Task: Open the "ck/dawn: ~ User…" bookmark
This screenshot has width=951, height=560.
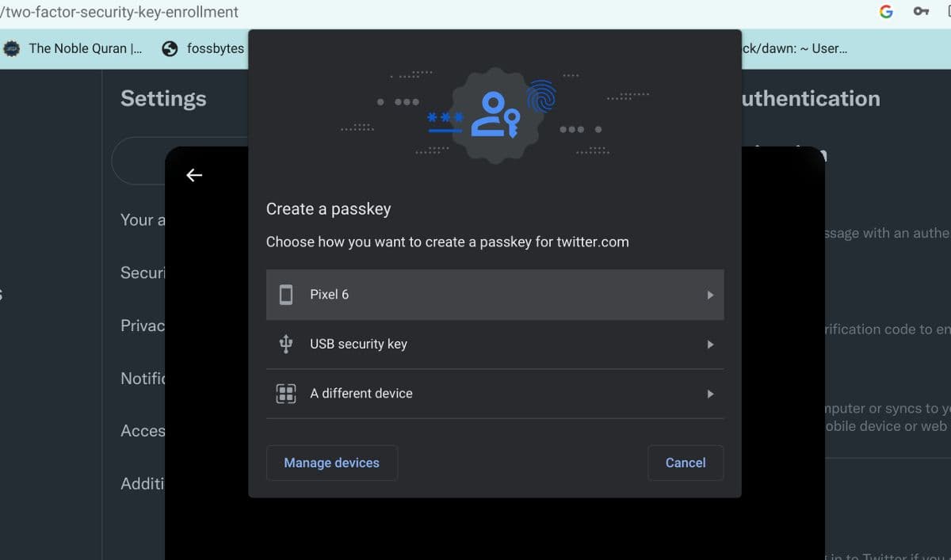Action: click(794, 48)
